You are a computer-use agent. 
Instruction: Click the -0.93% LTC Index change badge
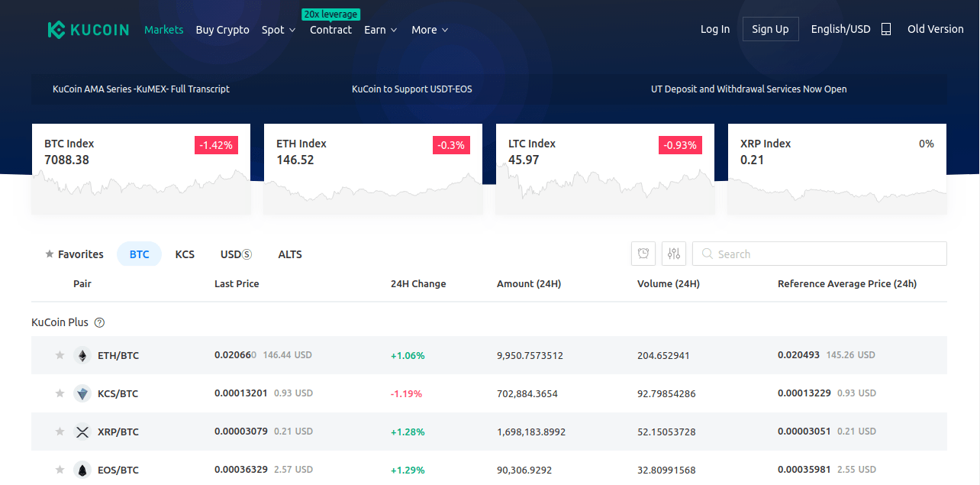pyautogui.click(x=680, y=144)
